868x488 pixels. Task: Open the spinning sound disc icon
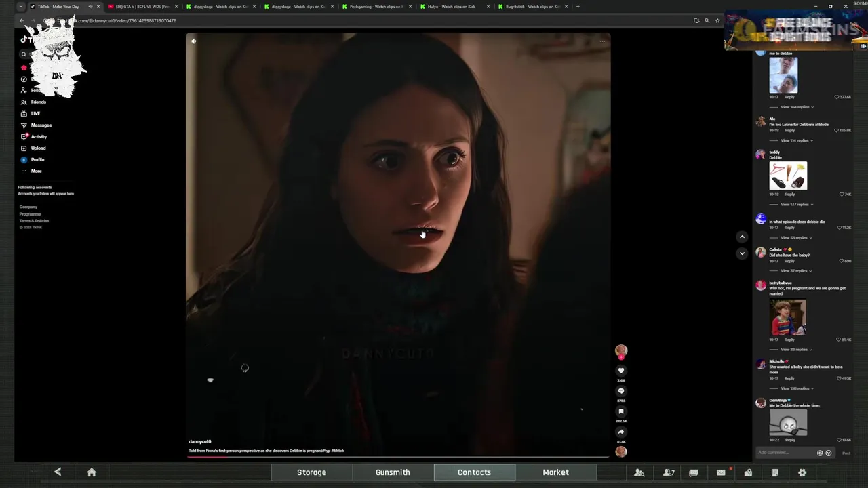coord(621,451)
